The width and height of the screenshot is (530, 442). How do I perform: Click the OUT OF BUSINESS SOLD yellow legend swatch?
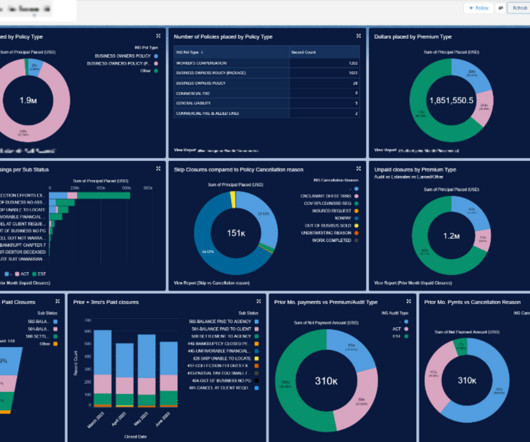[356, 226]
